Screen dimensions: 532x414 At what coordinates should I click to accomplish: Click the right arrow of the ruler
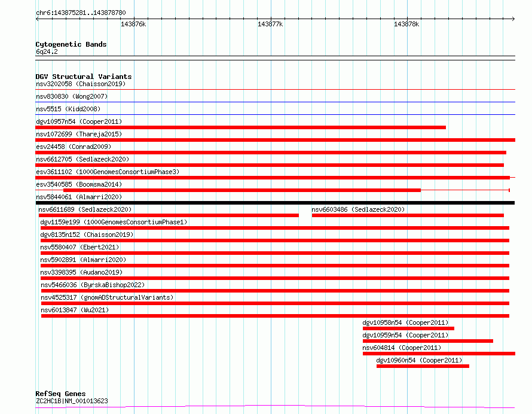pos(513,19)
